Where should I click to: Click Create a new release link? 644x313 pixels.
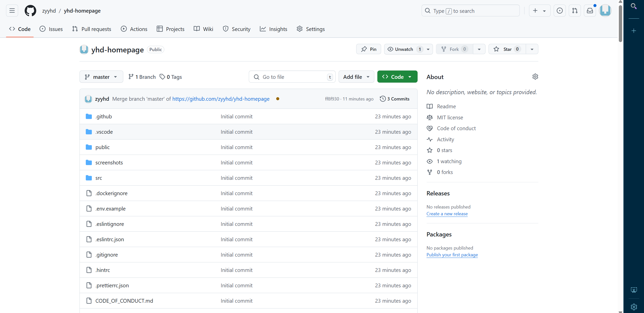tap(447, 214)
